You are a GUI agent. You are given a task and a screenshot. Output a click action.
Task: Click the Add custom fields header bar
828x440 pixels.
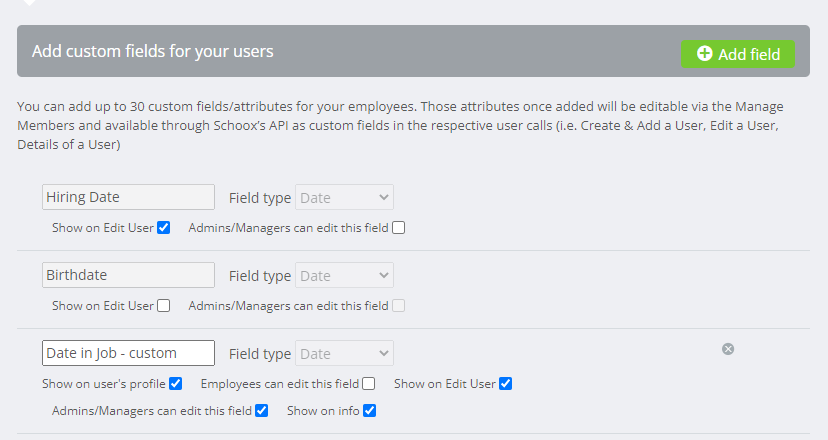click(x=413, y=51)
